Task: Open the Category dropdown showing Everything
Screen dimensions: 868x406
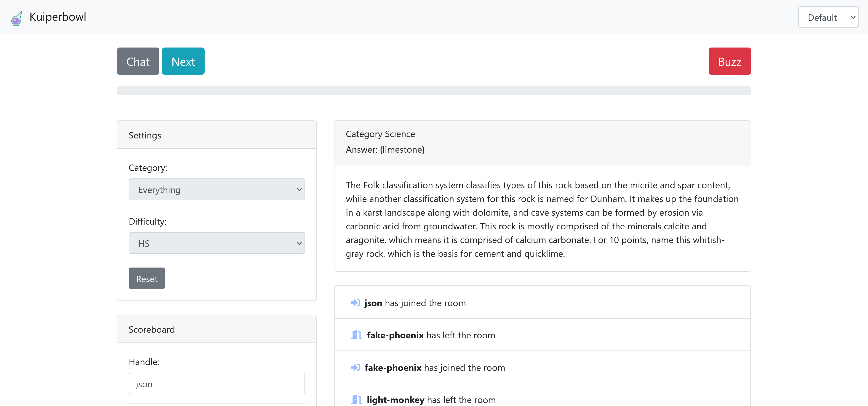Action: click(216, 190)
